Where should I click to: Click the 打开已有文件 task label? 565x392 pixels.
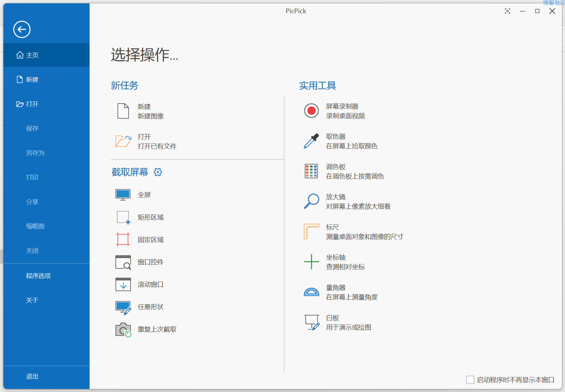(x=157, y=146)
